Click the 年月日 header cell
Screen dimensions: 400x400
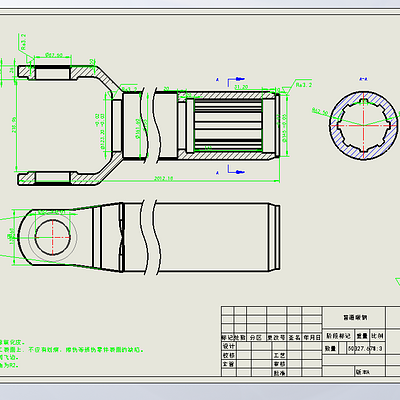312,338
